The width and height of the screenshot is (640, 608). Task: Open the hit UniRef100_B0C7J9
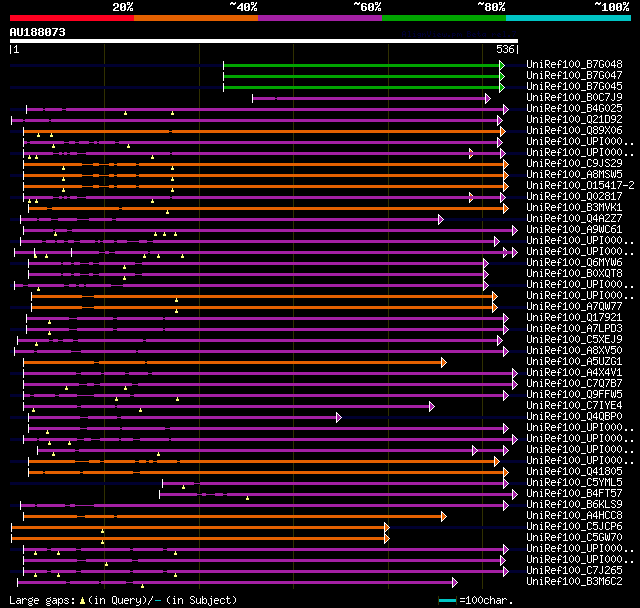coord(574,98)
